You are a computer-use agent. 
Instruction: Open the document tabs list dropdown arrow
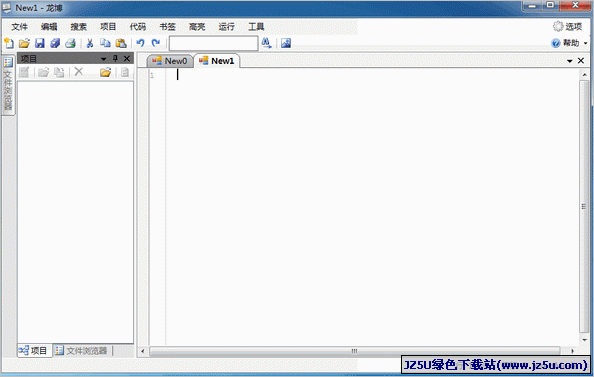pos(569,61)
